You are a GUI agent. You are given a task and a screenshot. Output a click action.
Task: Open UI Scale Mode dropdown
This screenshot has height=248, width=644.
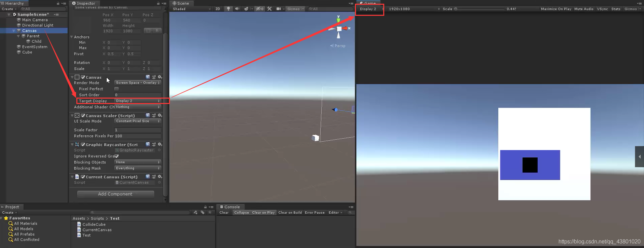click(138, 121)
